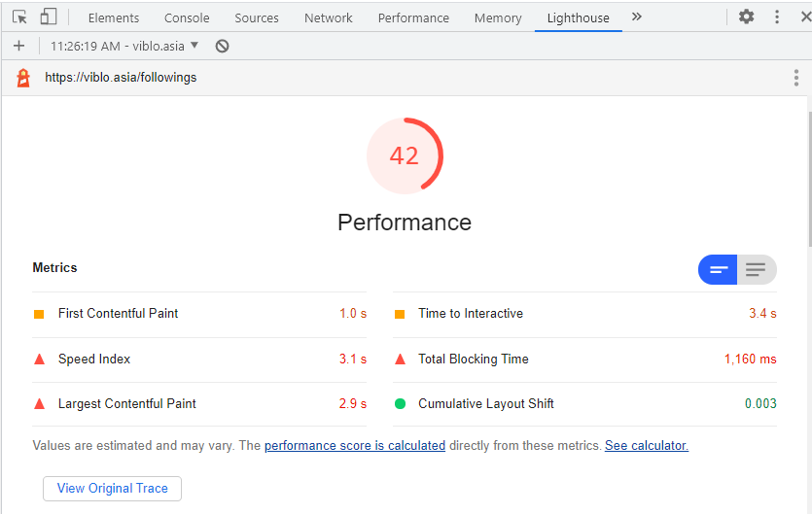
Task: Open the DevTools customize kebab menu
Action: coord(777,17)
